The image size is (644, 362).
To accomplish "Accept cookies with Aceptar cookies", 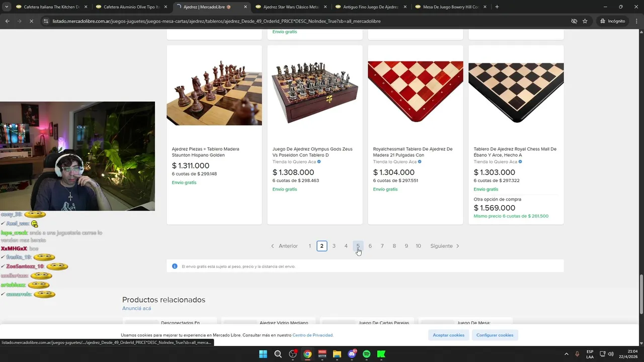I will coord(449,335).
